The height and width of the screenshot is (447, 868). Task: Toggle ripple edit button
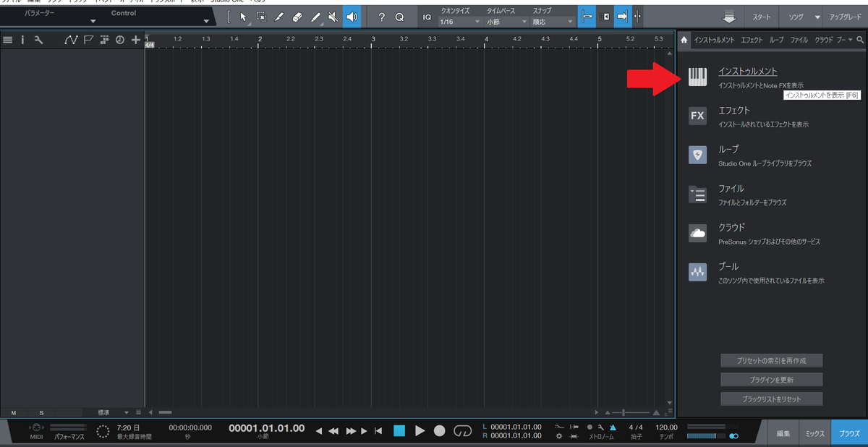(x=605, y=17)
